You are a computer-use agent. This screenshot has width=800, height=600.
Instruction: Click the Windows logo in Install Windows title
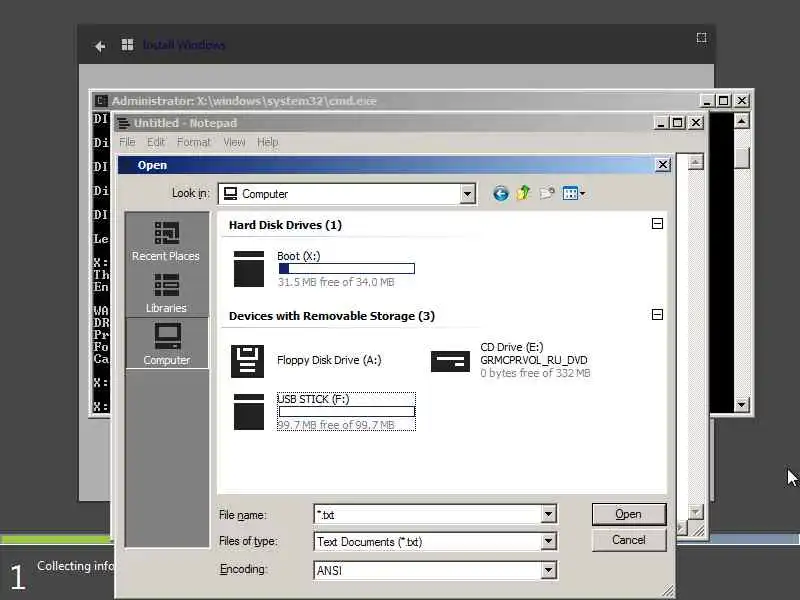pos(127,45)
